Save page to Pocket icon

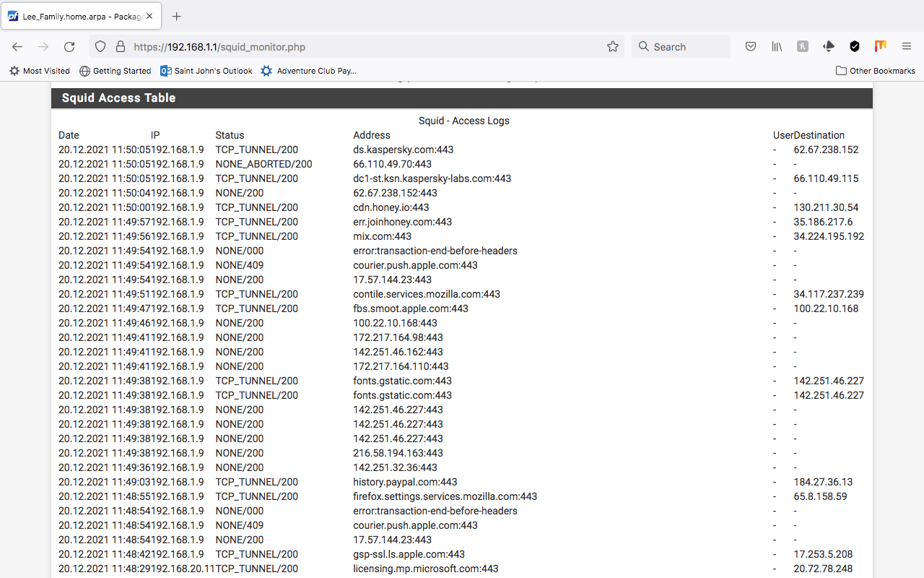coord(751,46)
